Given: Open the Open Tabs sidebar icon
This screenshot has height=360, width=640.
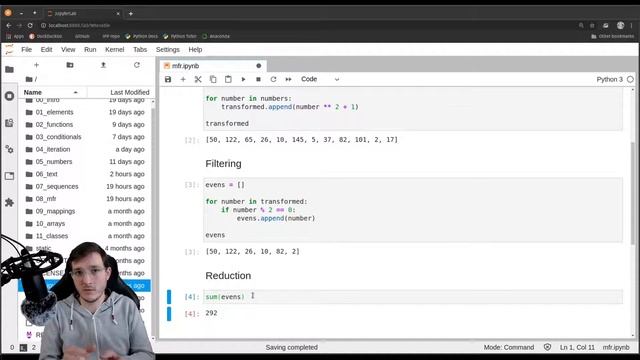Looking at the screenshot, I should [x=9, y=176].
